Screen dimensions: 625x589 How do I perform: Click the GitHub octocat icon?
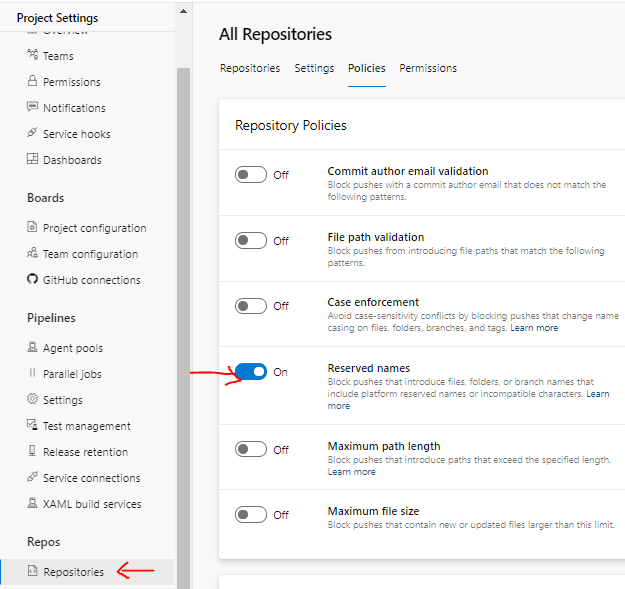click(32, 279)
